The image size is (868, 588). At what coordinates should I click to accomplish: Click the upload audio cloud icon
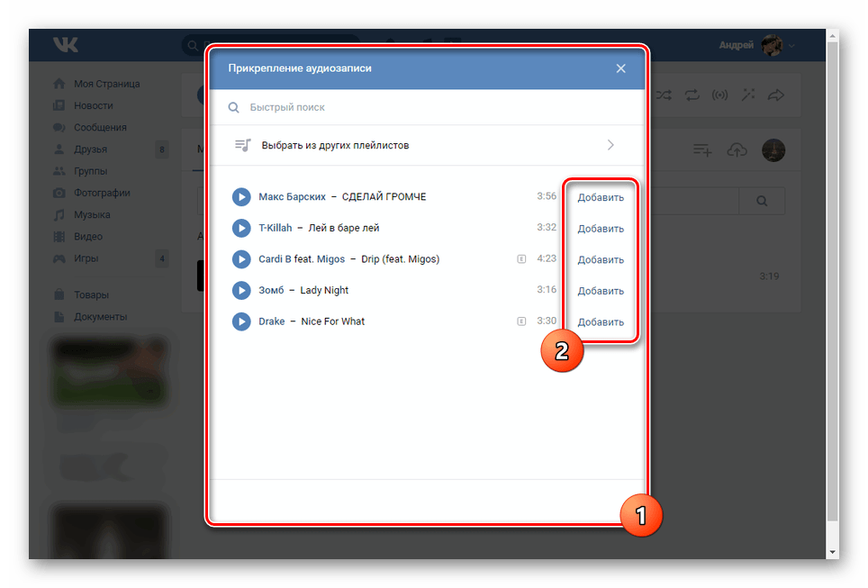pos(737,150)
